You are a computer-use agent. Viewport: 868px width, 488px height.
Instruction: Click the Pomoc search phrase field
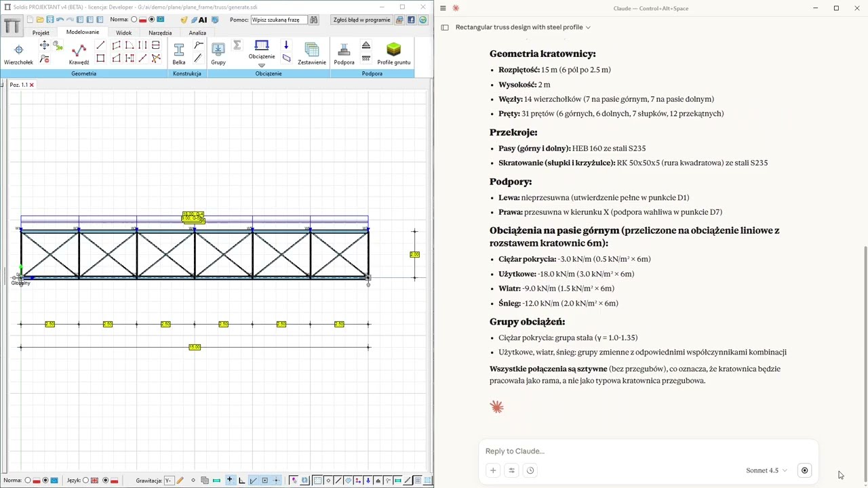tap(279, 20)
